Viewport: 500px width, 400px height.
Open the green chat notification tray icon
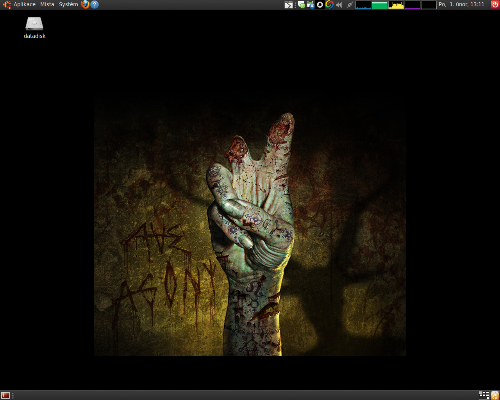(x=301, y=5)
